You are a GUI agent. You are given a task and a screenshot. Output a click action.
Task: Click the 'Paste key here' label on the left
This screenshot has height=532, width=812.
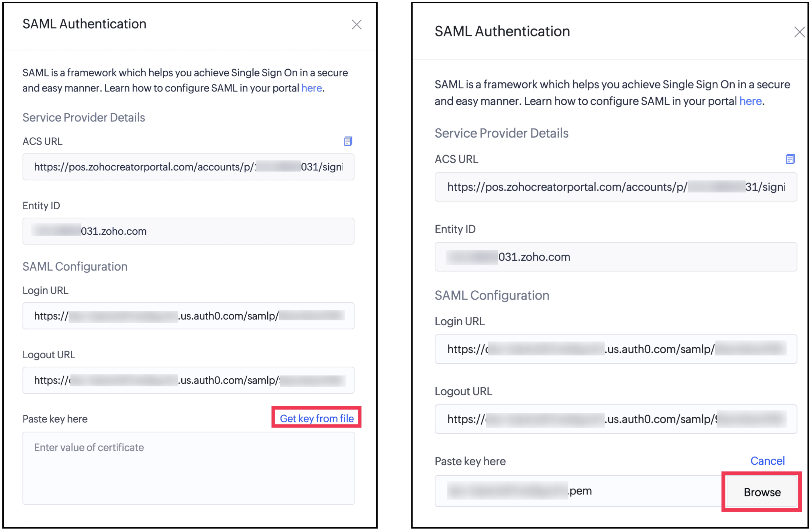coord(55,419)
